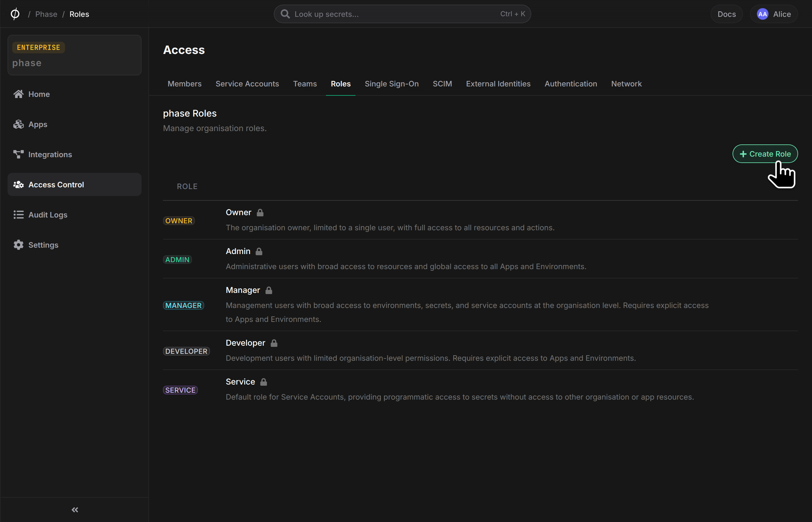The width and height of the screenshot is (812, 522).
Task: Click the DEVELOPER role badge
Action: pos(186,351)
